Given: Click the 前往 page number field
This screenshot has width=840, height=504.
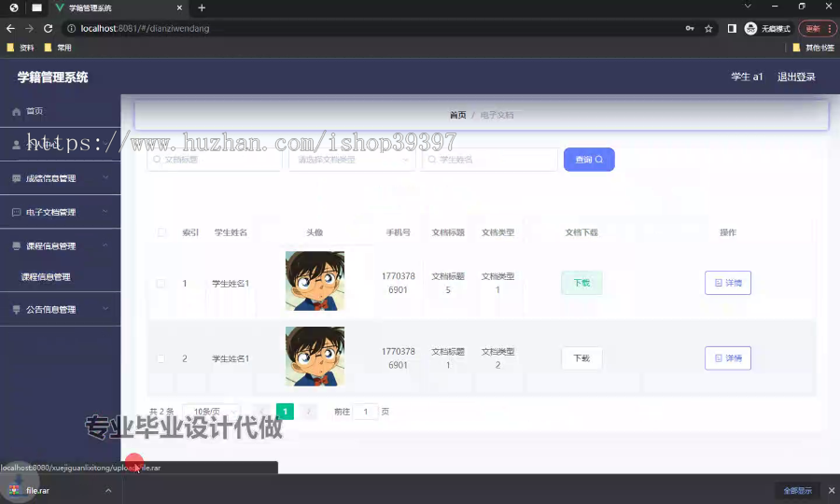Looking at the screenshot, I should click(365, 412).
